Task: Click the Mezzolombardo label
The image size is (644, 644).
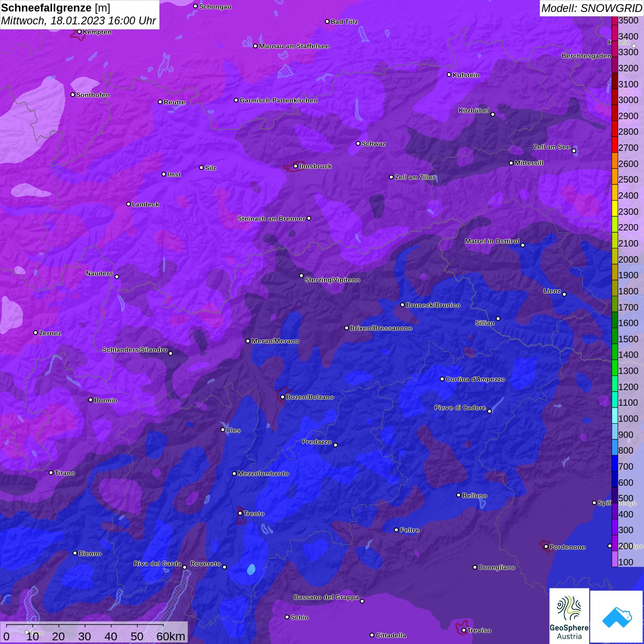Action: click(x=263, y=473)
